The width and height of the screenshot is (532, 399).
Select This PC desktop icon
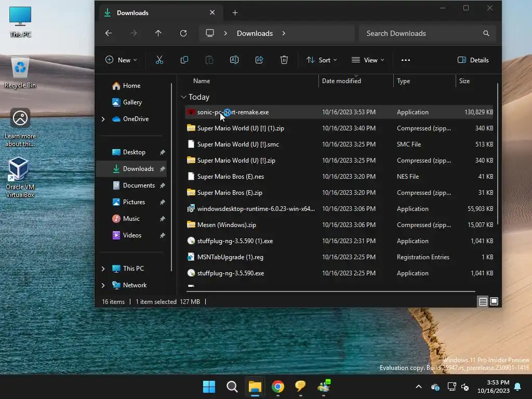pyautogui.click(x=20, y=22)
